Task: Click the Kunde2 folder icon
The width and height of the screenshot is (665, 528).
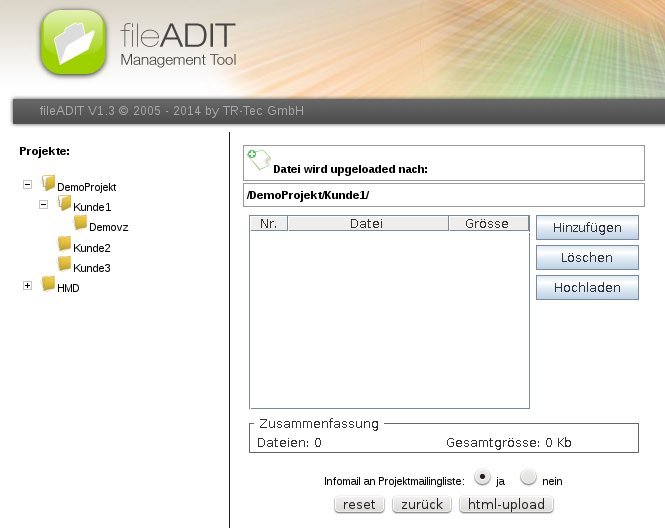Action: click(x=65, y=245)
